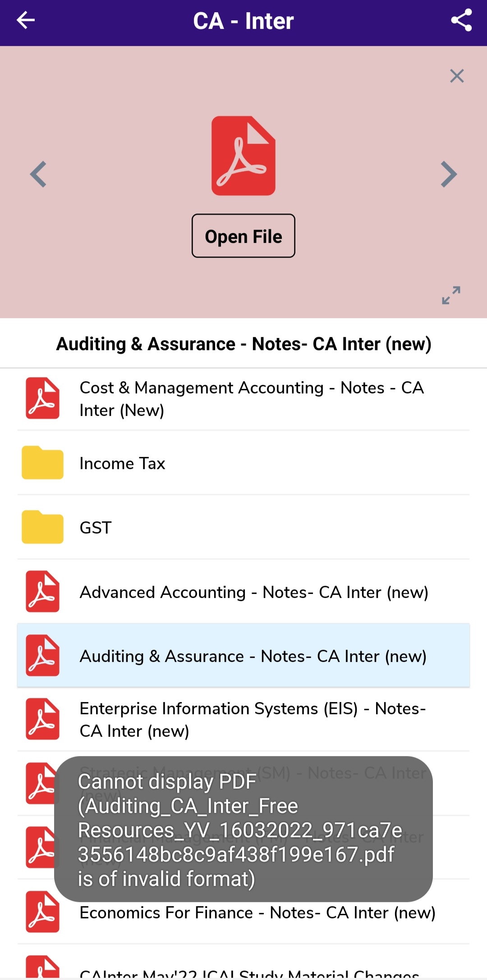Tap the Cannot display PDF toast message

pos(243,829)
